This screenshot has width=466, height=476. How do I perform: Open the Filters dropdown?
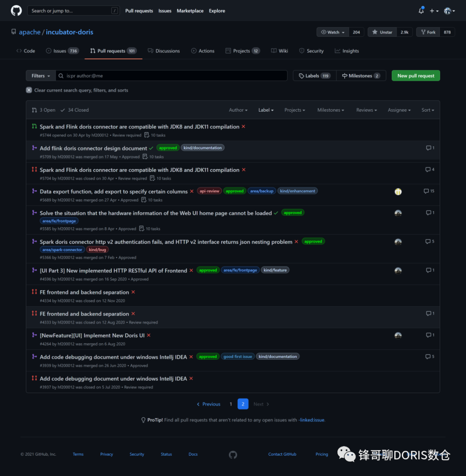click(41, 75)
